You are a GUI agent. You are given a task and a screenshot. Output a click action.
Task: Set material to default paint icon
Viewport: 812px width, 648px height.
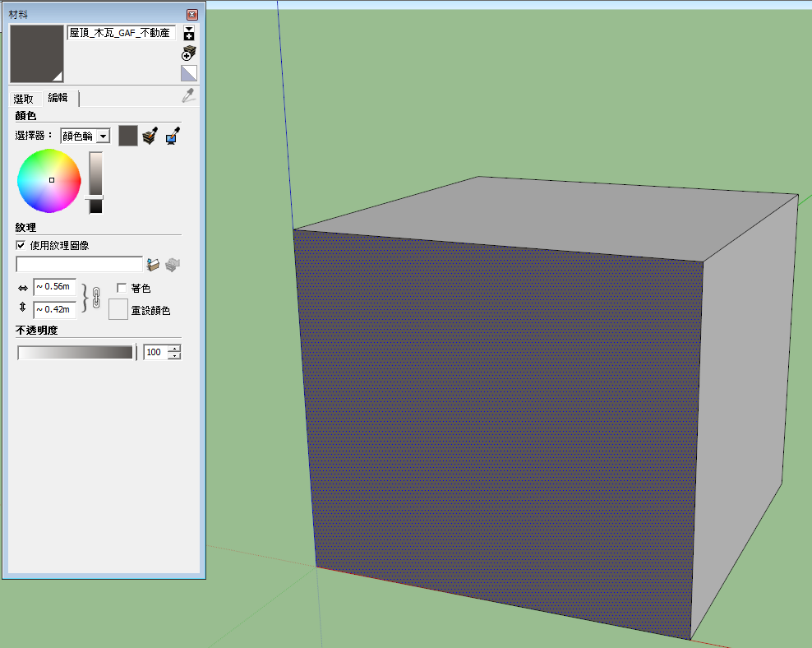pos(189,73)
